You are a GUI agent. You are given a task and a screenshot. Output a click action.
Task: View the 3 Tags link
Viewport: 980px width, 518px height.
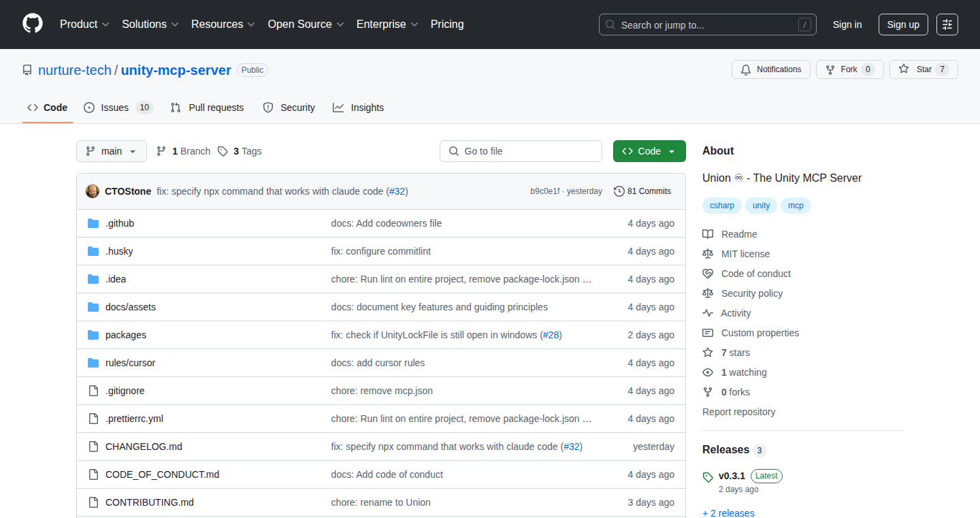pos(240,151)
